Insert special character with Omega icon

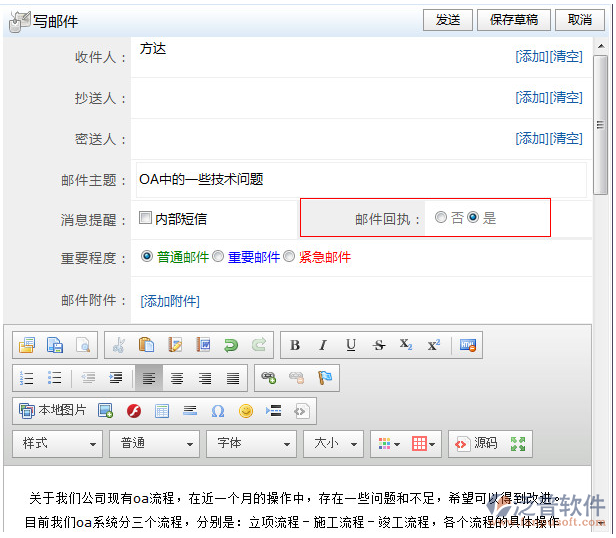coord(217,411)
